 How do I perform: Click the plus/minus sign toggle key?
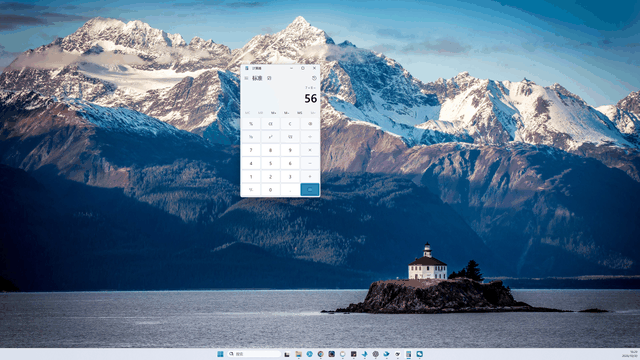coord(251,189)
